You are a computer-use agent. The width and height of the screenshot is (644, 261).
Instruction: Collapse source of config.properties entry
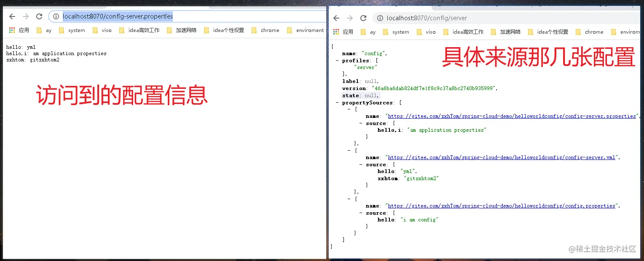click(x=361, y=213)
